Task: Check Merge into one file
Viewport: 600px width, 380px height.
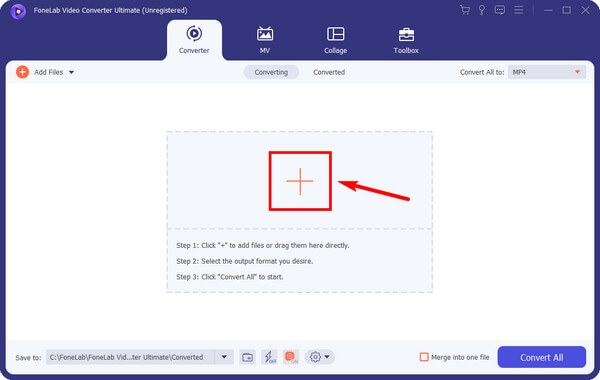Action: click(424, 357)
